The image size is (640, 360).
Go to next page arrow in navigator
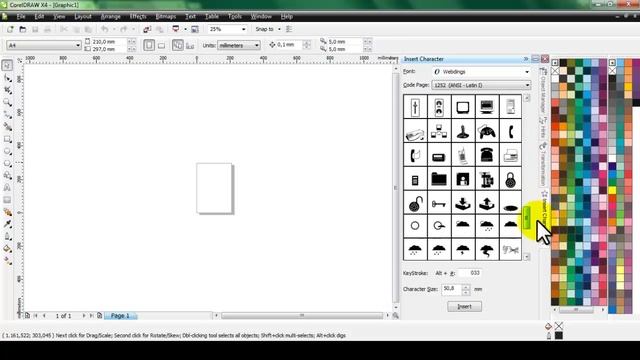point(84,316)
